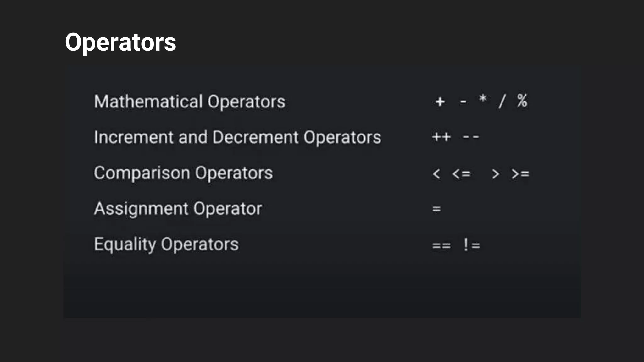Select the Assignment Operator label
644x362 pixels.
(x=178, y=209)
